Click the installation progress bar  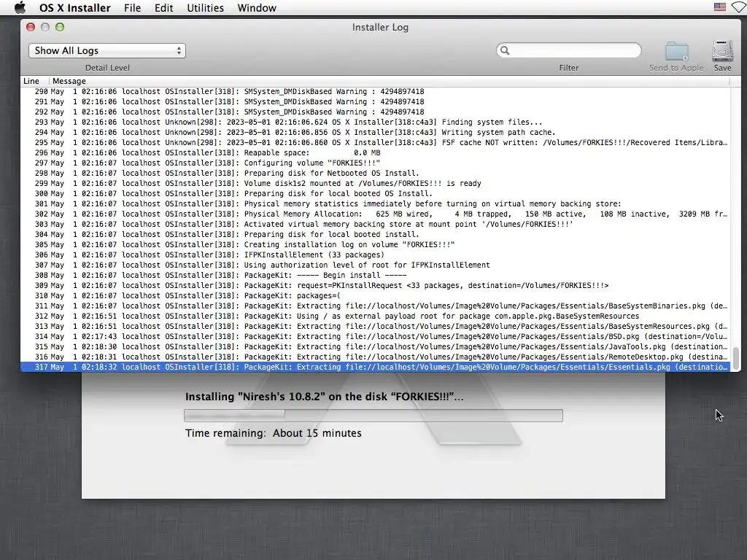click(x=373, y=415)
